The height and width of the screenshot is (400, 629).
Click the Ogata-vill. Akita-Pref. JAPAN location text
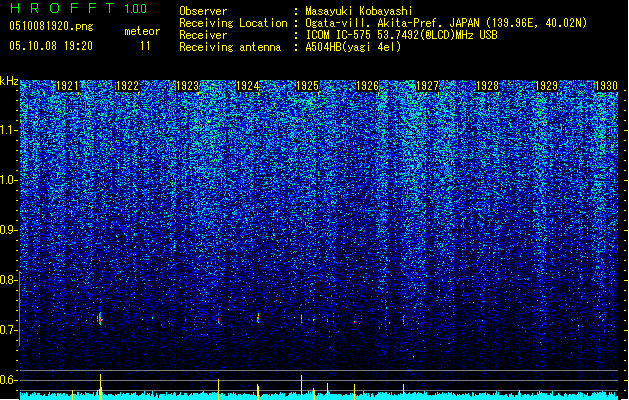(x=446, y=23)
